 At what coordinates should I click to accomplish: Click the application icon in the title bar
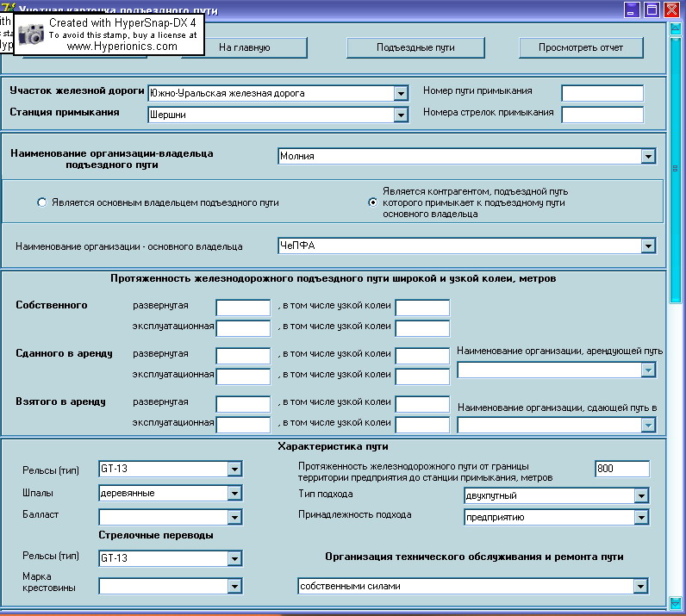7,9
